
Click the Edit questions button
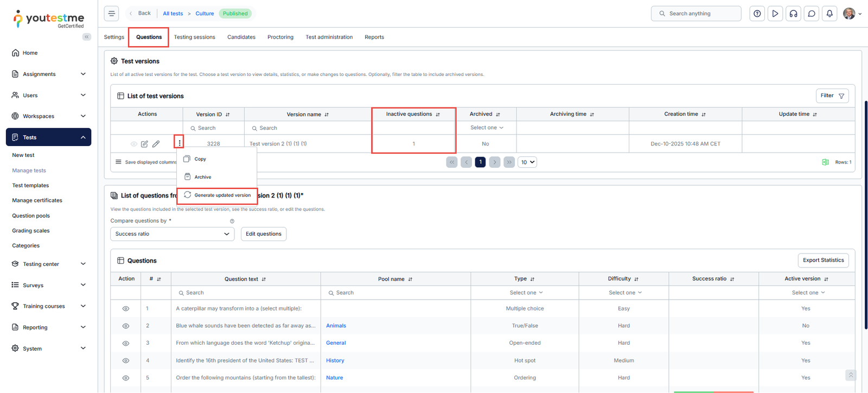point(263,234)
